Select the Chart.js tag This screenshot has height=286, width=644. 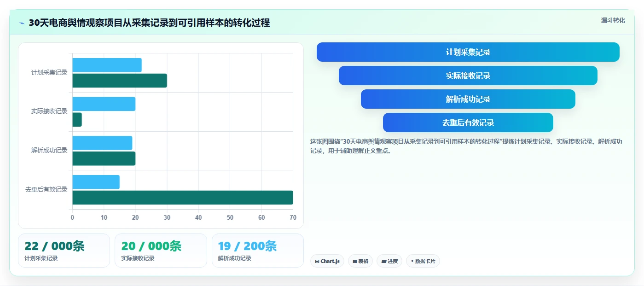327,261
